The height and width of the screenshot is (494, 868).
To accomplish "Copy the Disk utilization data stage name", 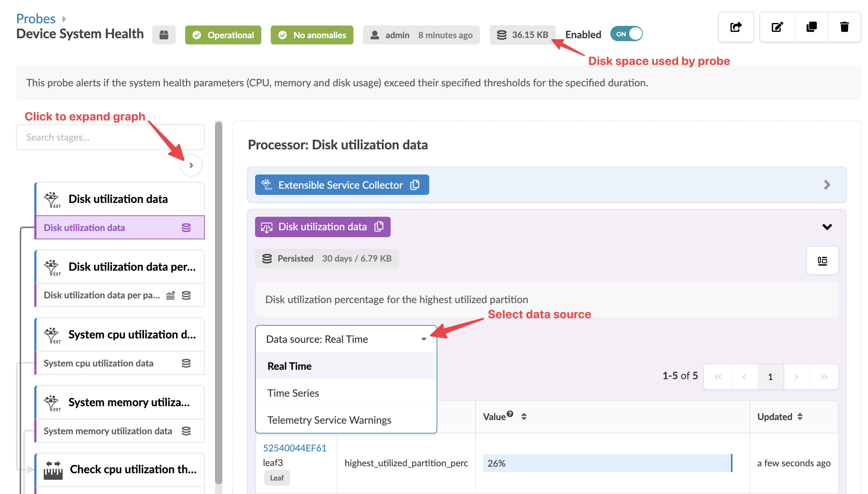I will [379, 227].
